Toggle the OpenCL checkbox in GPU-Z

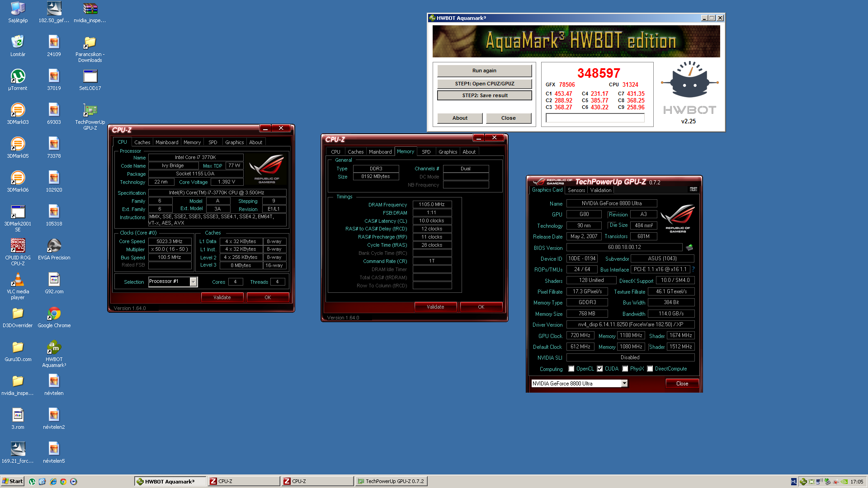pyautogui.click(x=571, y=369)
